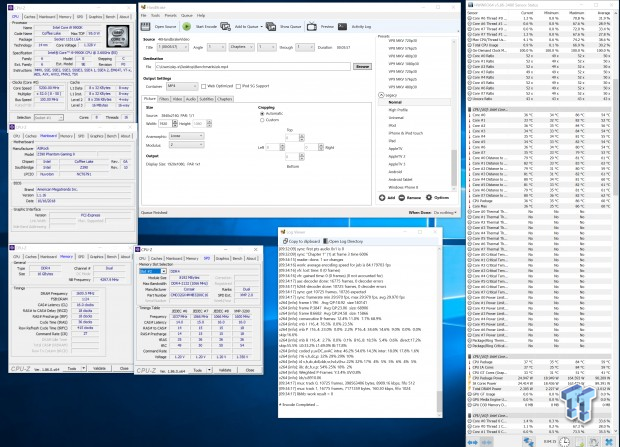Screen dimensions: 620x447
Task: Open Bench tab in CPU-Z SPD window
Action: coord(237,258)
